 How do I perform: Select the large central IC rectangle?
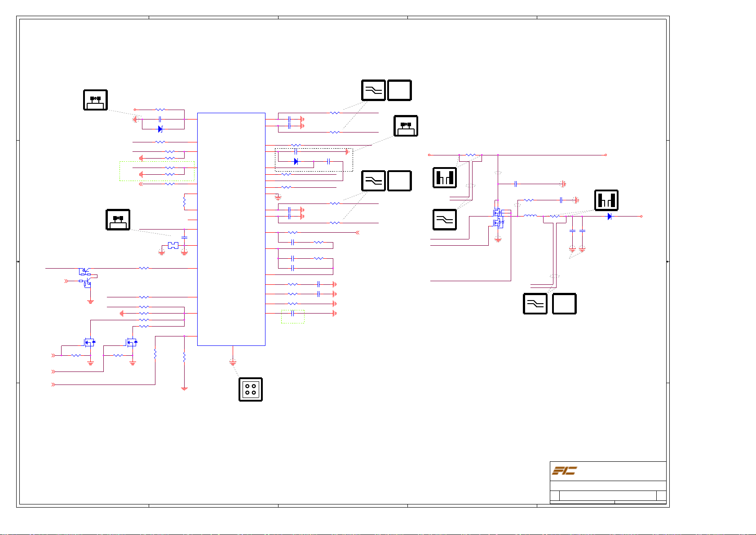click(x=231, y=229)
